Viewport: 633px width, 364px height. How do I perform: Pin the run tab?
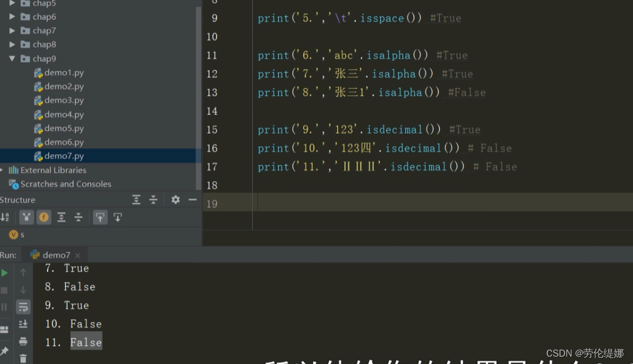click(x=5, y=352)
